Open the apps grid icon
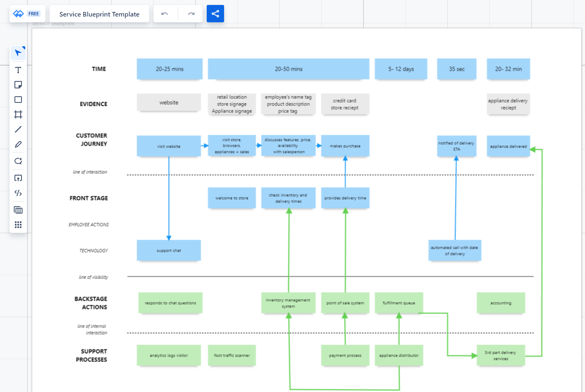This screenshot has width=585, height=392. [x=18, y=224]
